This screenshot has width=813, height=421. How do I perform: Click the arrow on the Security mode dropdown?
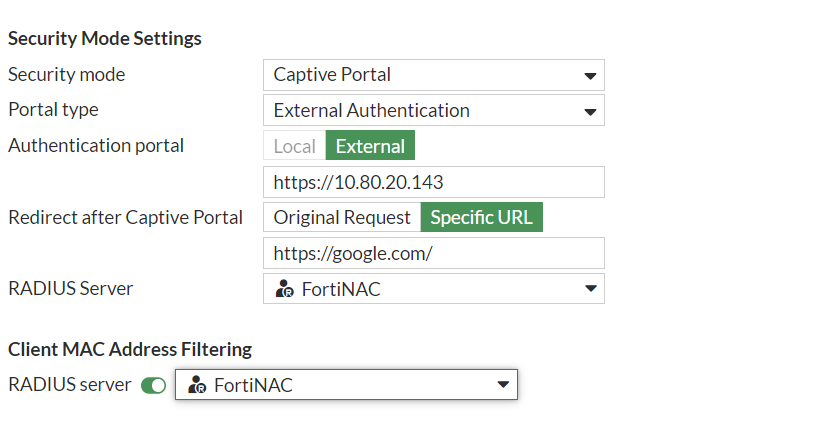point(590,76)
